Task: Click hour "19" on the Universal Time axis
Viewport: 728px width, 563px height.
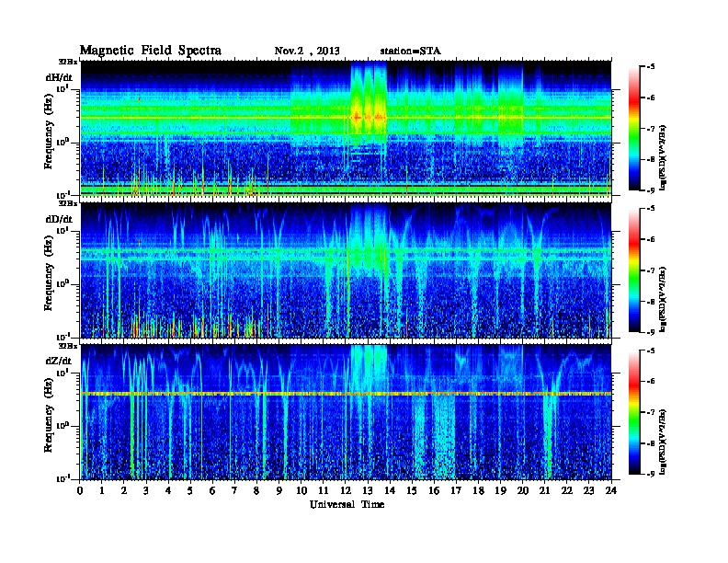Action: click(x=500, y=490)
